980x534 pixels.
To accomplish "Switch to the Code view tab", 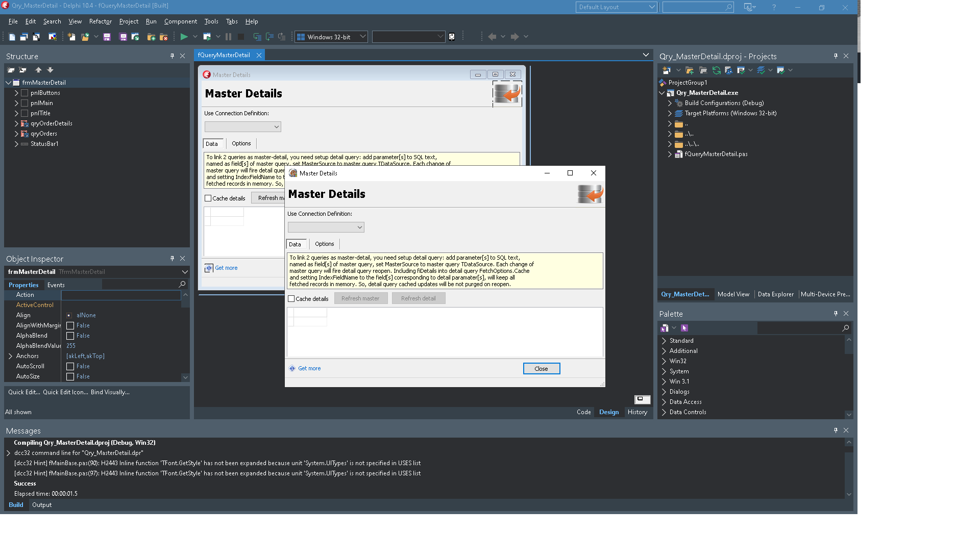I will pos(584,412).
